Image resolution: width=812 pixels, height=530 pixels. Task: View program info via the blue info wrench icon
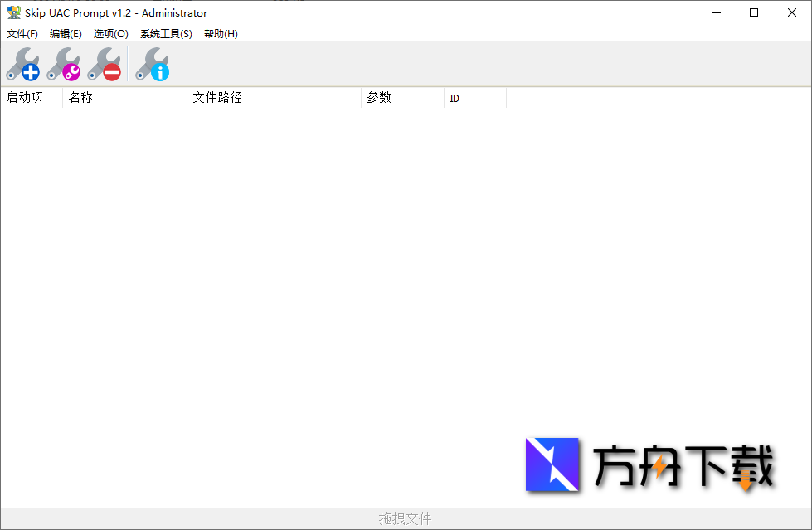[x=153, y=63]
